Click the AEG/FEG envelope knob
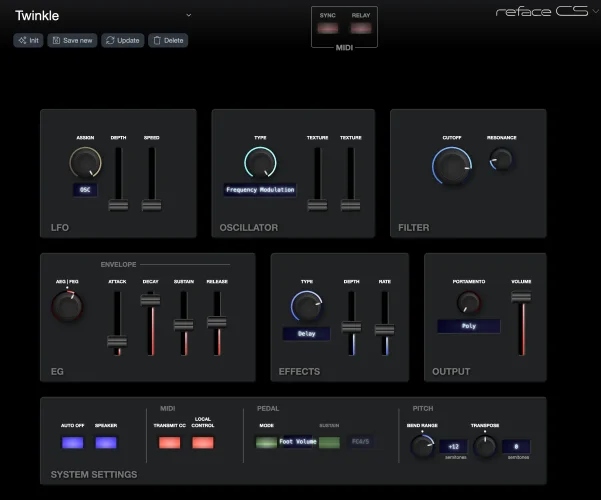The height and width of the screenshot is (500, 601). (67, 307)
